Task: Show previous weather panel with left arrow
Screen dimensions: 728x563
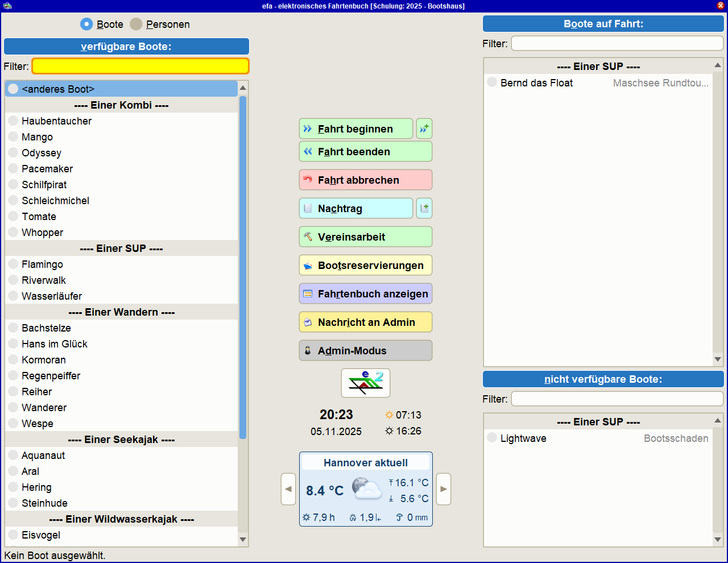Action: [288, 489]
